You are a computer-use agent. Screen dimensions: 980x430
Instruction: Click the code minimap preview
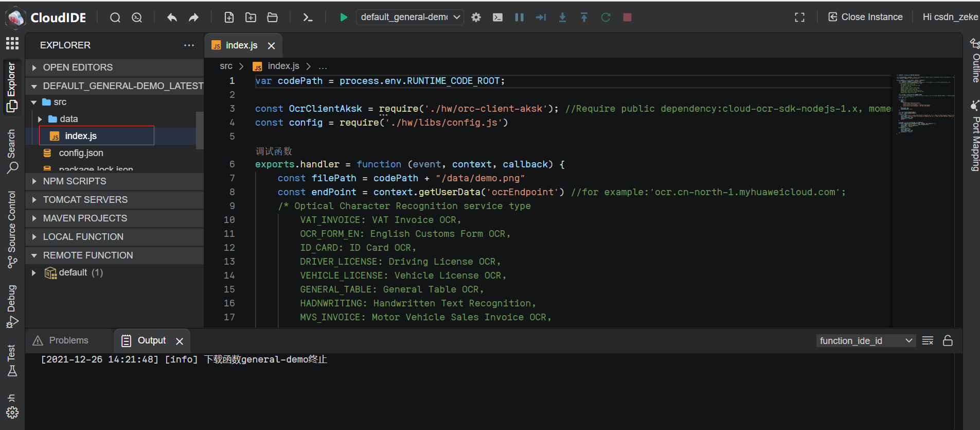pos(925,103)
